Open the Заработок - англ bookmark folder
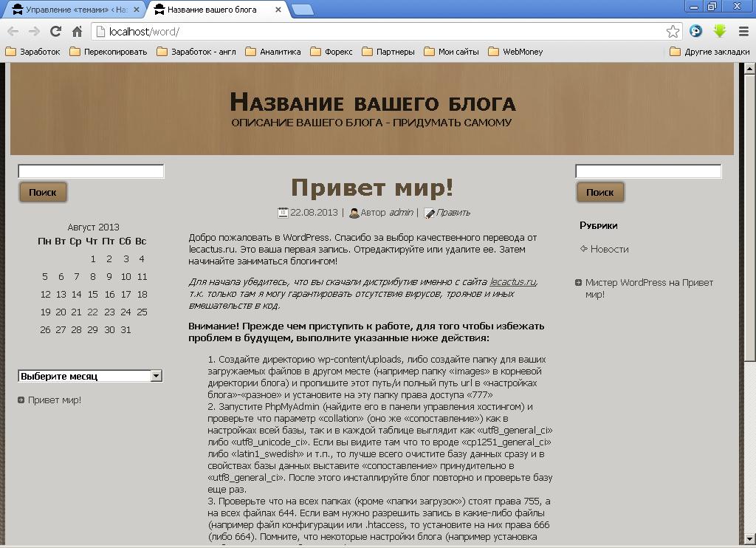 [x=196, y=52]
